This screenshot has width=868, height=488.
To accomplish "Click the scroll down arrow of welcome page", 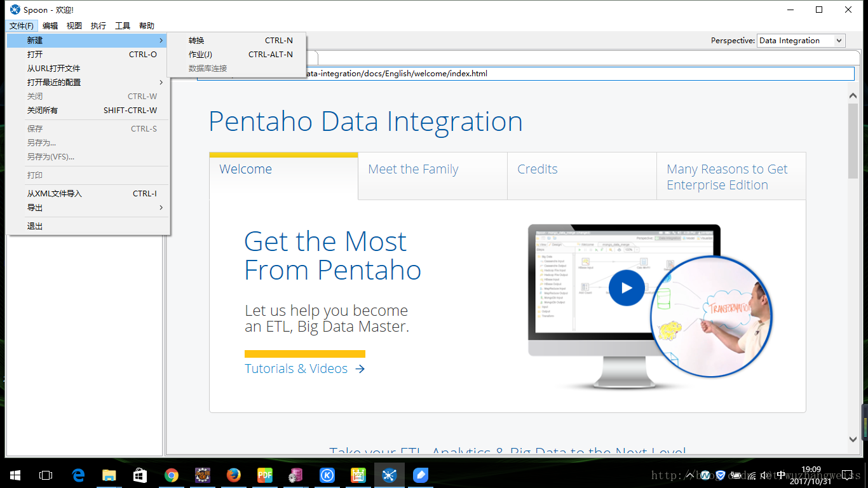I will pyautogui.click(x=853, y=439).
